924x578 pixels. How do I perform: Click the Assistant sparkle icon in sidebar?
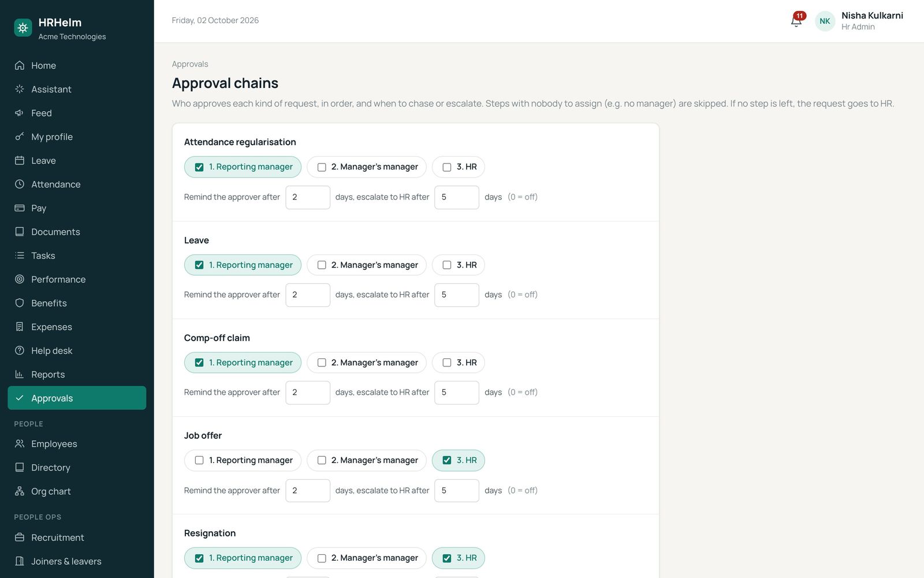(20, 89)
